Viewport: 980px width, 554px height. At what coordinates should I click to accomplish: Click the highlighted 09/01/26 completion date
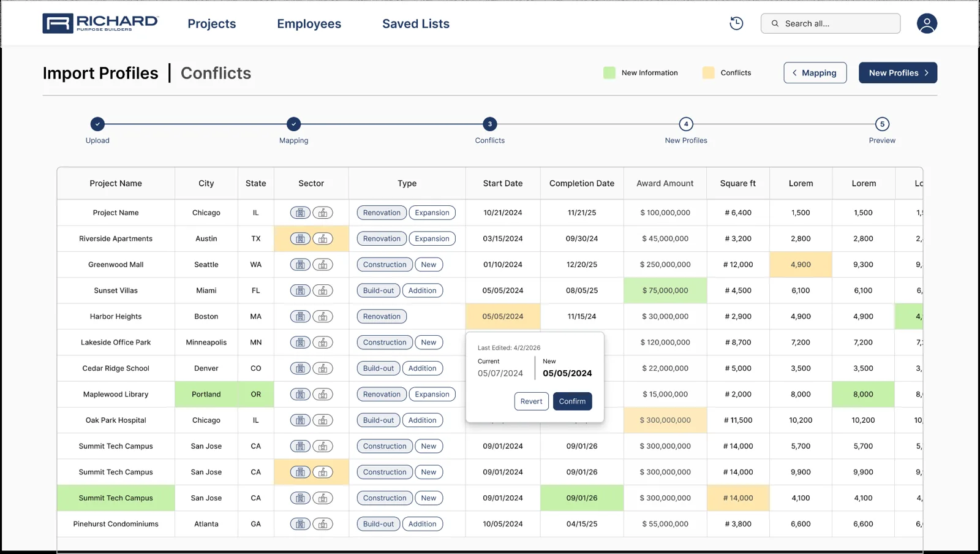582,498
